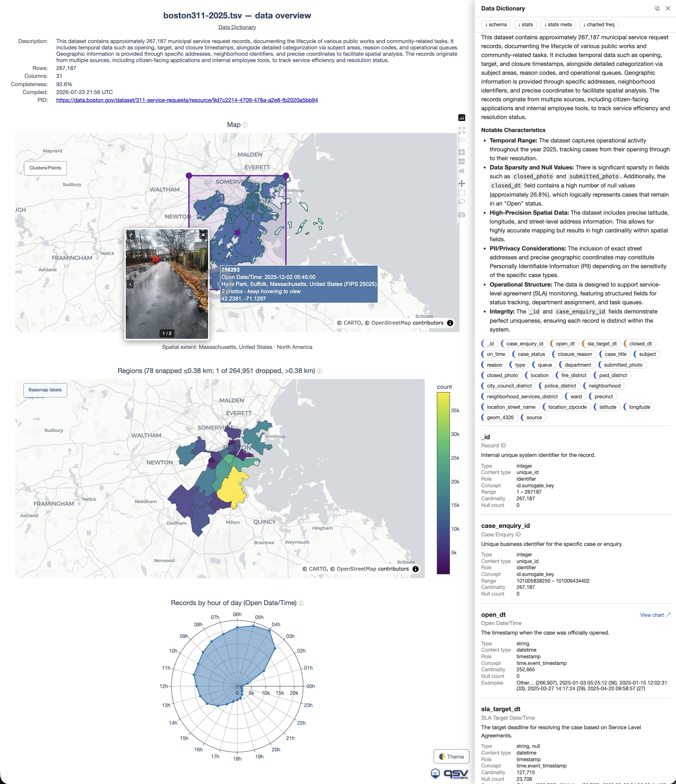Jump to the open_dt field chip

pos(565,344)
